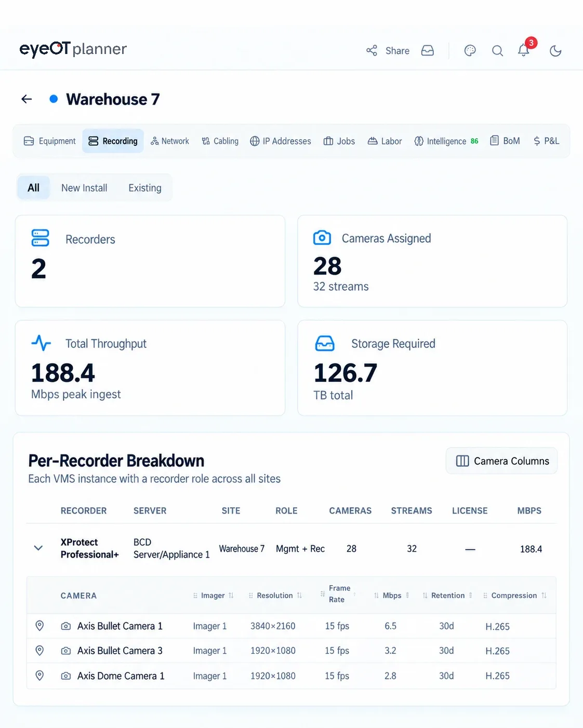Select Axis Bullet Camera 3 name
583x728 pixels.
[120, 651]
